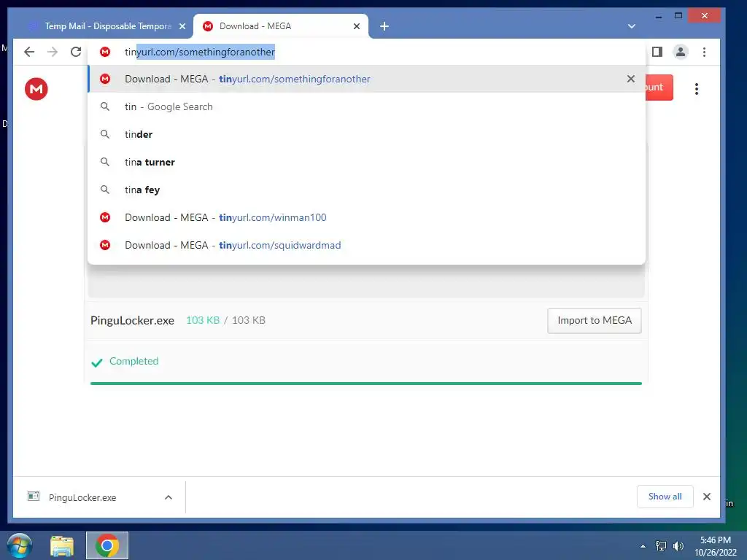Close the Temp Mail tab
Screen dimensions: 747x560
[x=182, y=26]
